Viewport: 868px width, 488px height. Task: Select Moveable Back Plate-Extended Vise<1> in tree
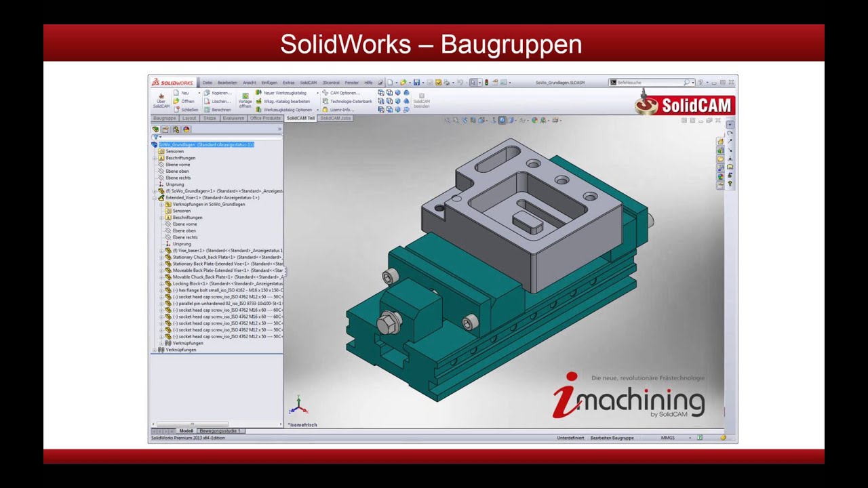point(223,270)
